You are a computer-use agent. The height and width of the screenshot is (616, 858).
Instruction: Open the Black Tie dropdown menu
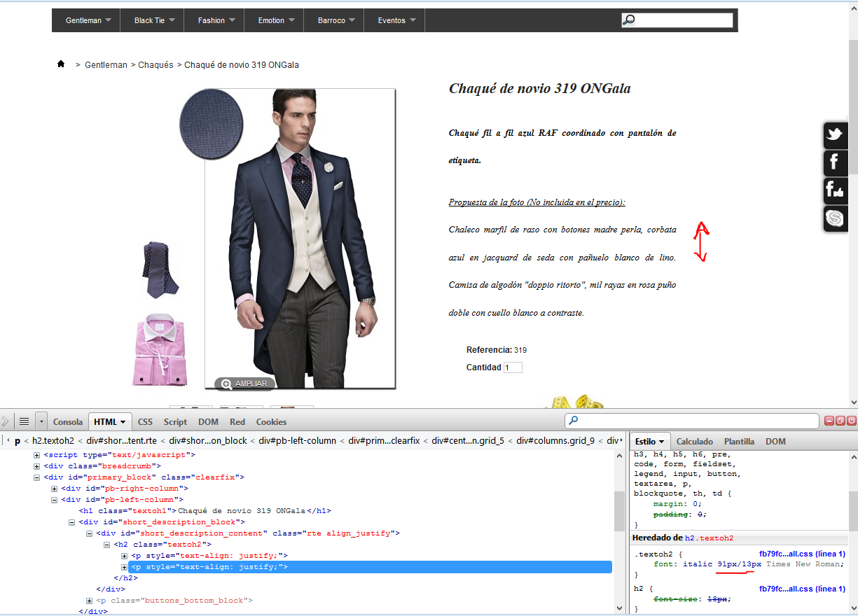coord(155,20)
